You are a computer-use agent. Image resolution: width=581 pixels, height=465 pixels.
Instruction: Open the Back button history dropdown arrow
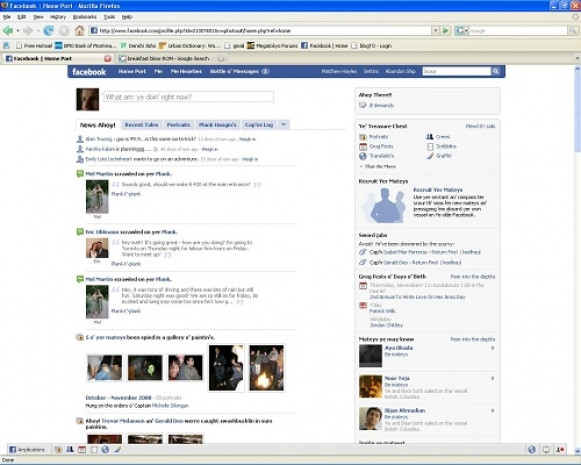tap(17, 31)
